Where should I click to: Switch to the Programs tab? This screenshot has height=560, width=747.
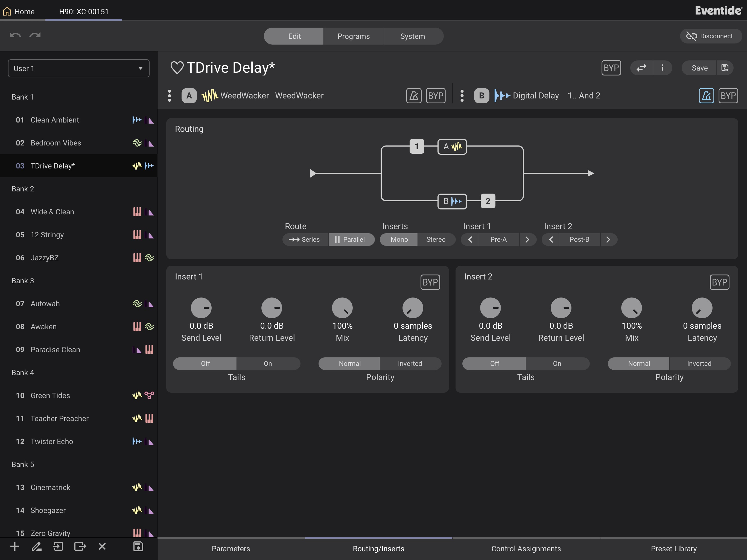pos(354,36)
